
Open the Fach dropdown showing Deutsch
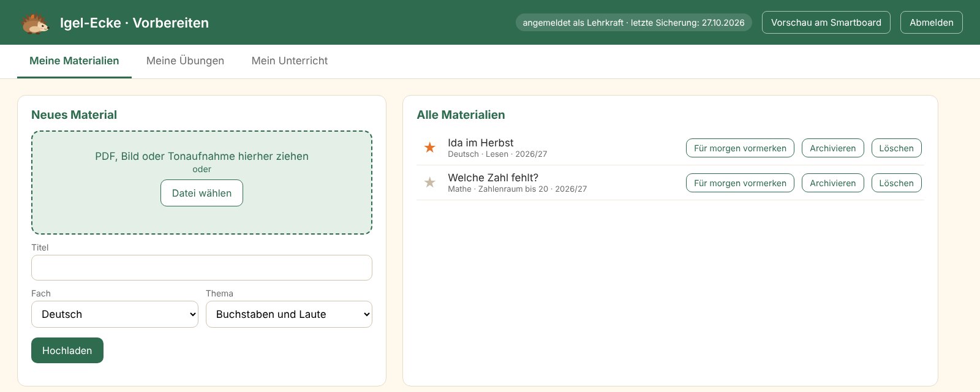click(x=115, y=314)
